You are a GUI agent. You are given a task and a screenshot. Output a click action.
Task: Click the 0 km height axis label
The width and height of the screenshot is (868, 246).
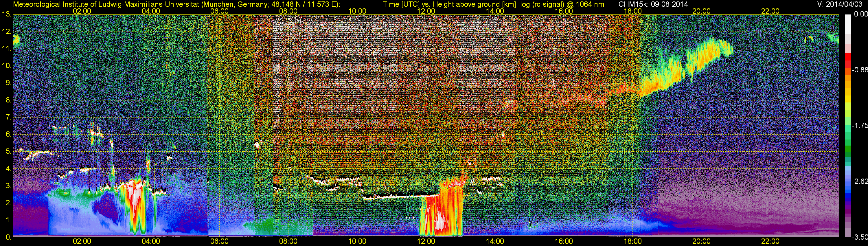pos(8,237)
